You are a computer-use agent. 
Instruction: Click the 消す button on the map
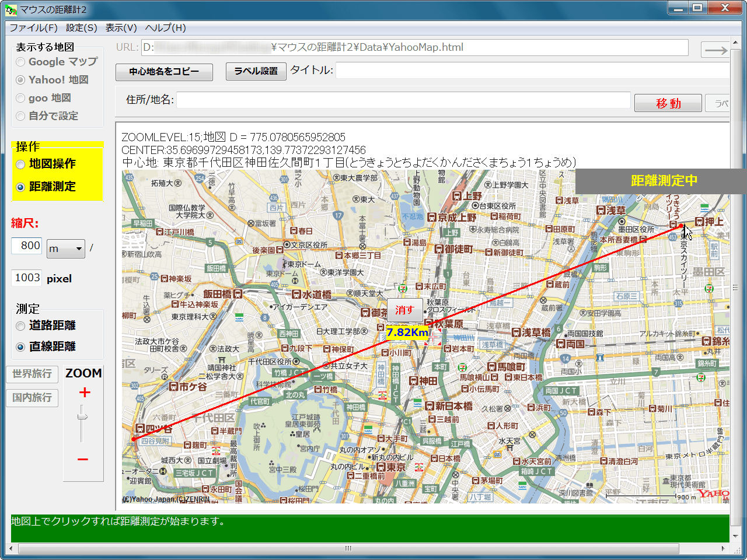click(x=404, y=310)
